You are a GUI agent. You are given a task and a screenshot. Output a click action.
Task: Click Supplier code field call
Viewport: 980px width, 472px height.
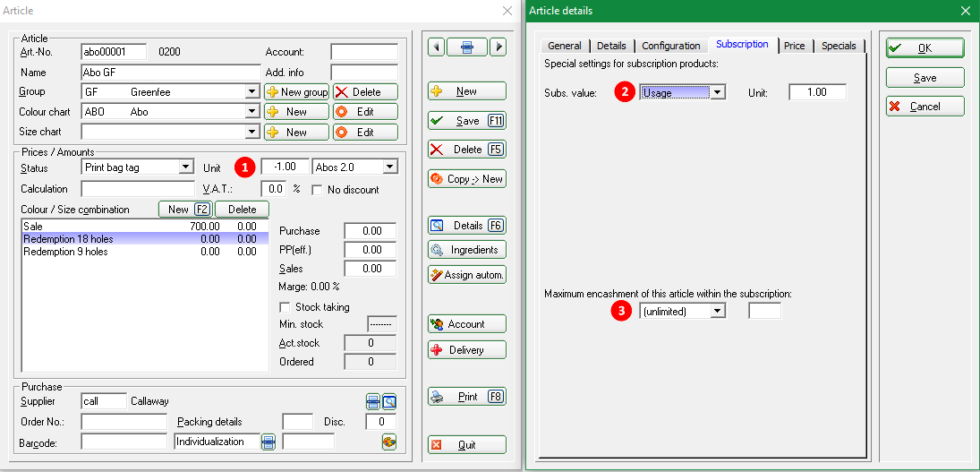pyautogui.click(x=104, y=401)
